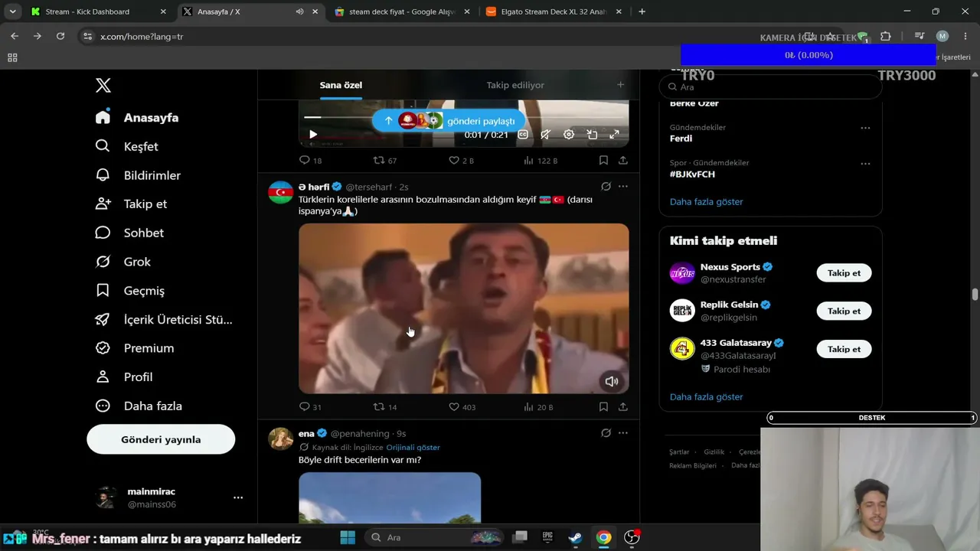The image size is (980, 551).
Task: Reload the page in the browser
Action: (x=60, y=36)
